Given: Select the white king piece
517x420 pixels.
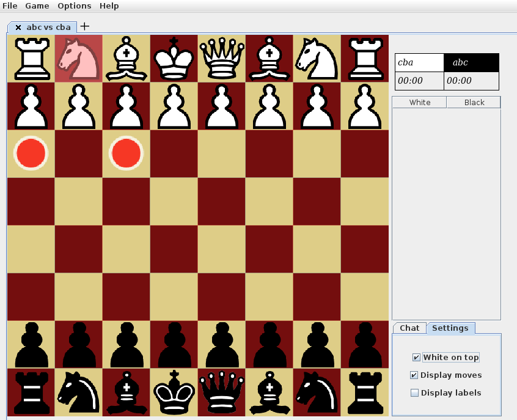Looking at the screenshot, I should point(174,58).
